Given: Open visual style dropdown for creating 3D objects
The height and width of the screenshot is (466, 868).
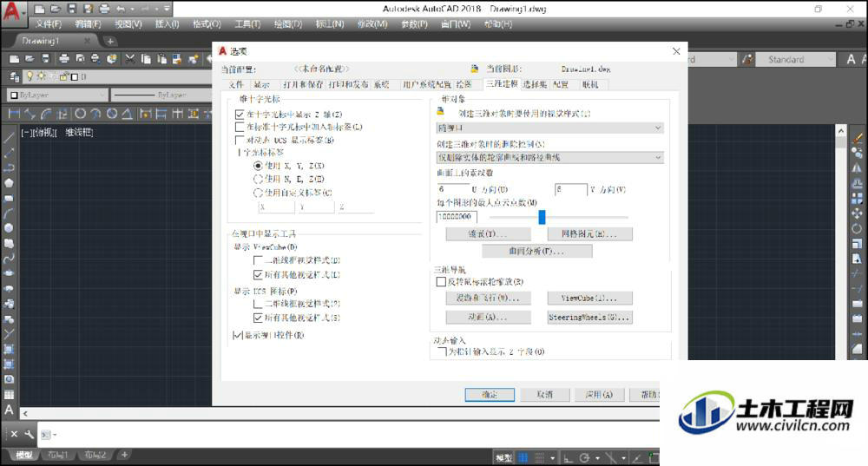Looking at the screenshot, I should (549, 128).
